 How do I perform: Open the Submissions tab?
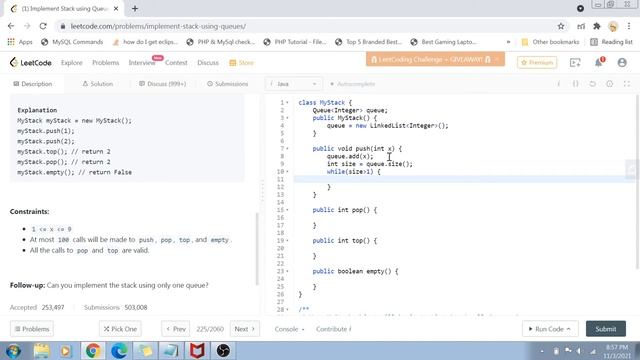[227, 84]
